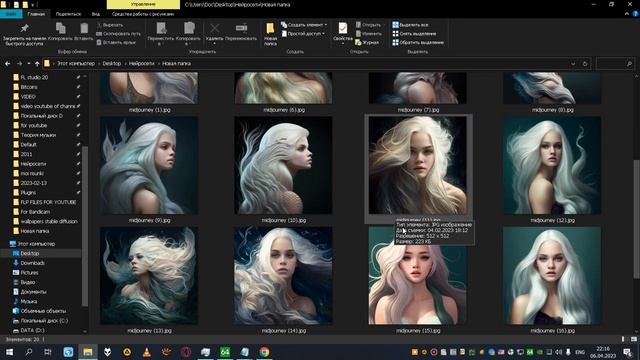Open the recent locations dropdown arrow
Image resolution: width=640 pixels, height=360 pixels.
(x=29, y=64)
